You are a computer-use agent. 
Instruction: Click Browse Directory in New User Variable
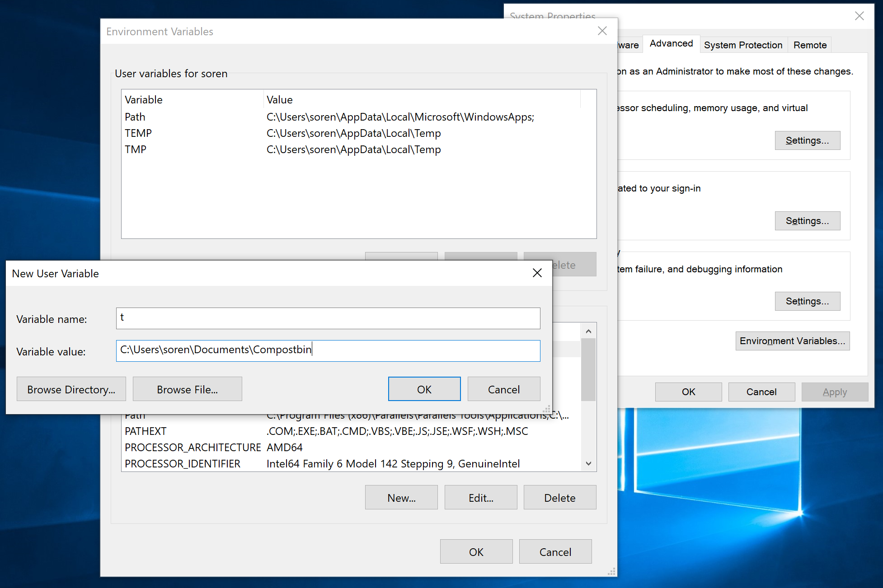tap(71, 389)
